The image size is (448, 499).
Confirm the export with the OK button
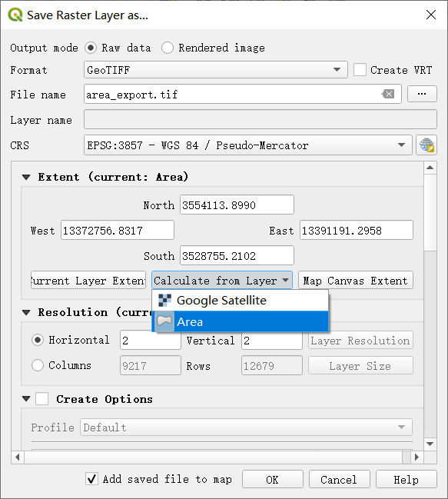point(273,479)
